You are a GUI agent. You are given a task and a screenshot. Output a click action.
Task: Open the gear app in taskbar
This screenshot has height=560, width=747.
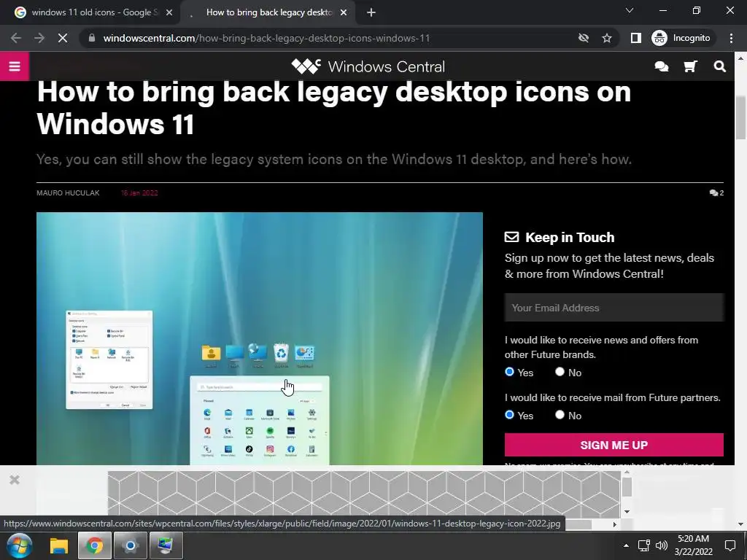pyautogui.click(x=130, y=545)
